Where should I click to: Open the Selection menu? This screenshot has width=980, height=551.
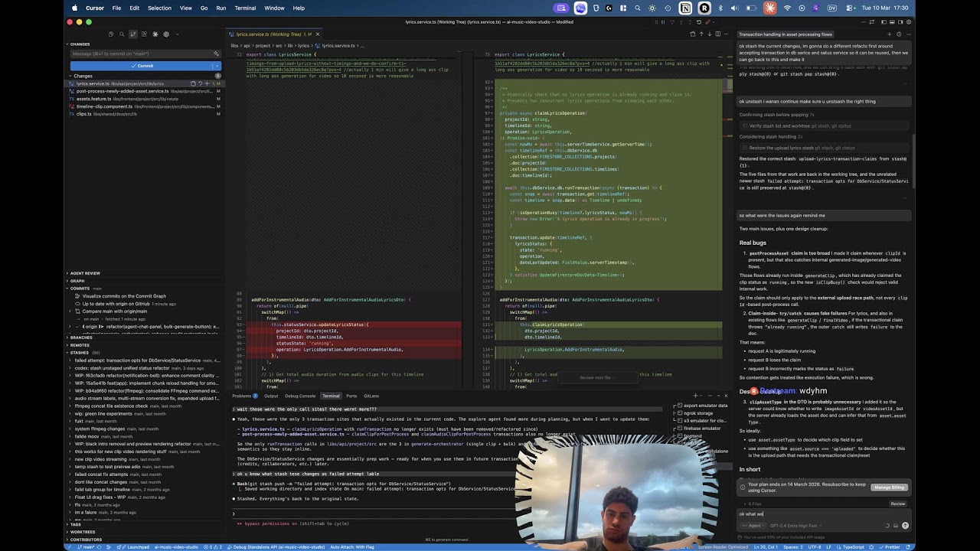click(x=159, y=8)
